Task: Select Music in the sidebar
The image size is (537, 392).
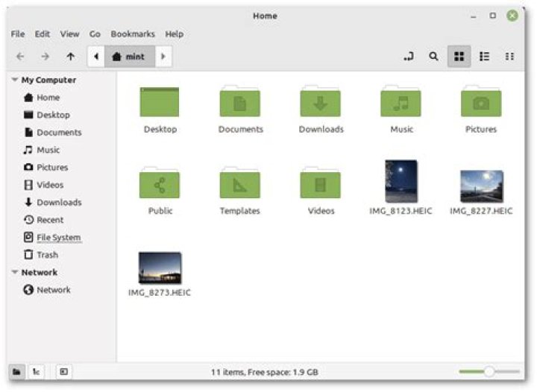Action: (x=42, y=150)
